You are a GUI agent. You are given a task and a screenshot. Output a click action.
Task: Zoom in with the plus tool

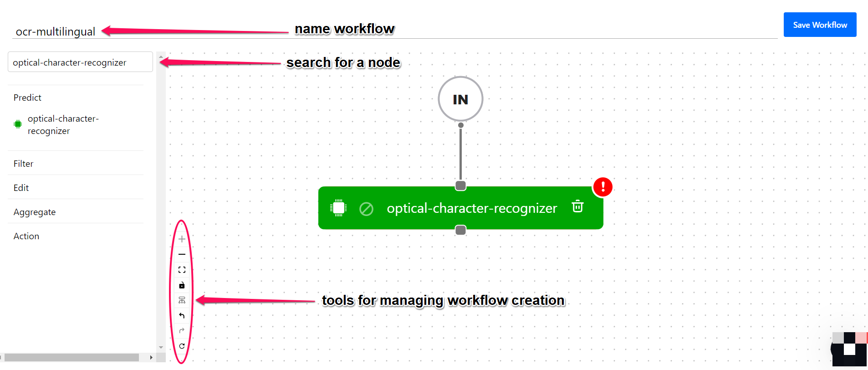click(182, 239)
